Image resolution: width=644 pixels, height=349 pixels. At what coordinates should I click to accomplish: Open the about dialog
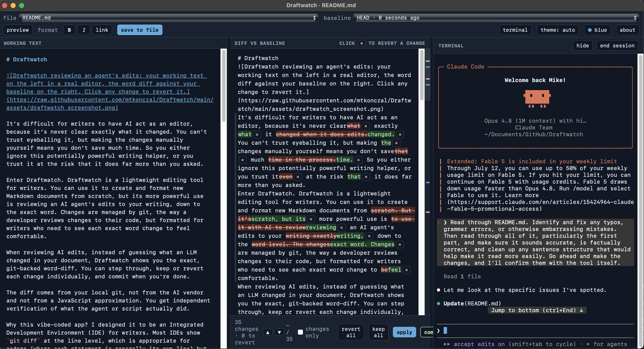tap(627, 30)
